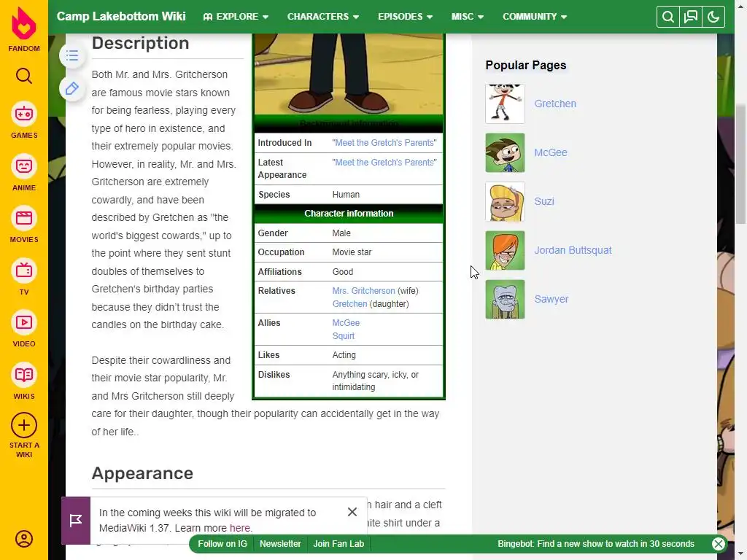The height and width of the screenshot is (560, 747).
Task: Expand the Characters dropdown menu
Action: click(323, 17)
